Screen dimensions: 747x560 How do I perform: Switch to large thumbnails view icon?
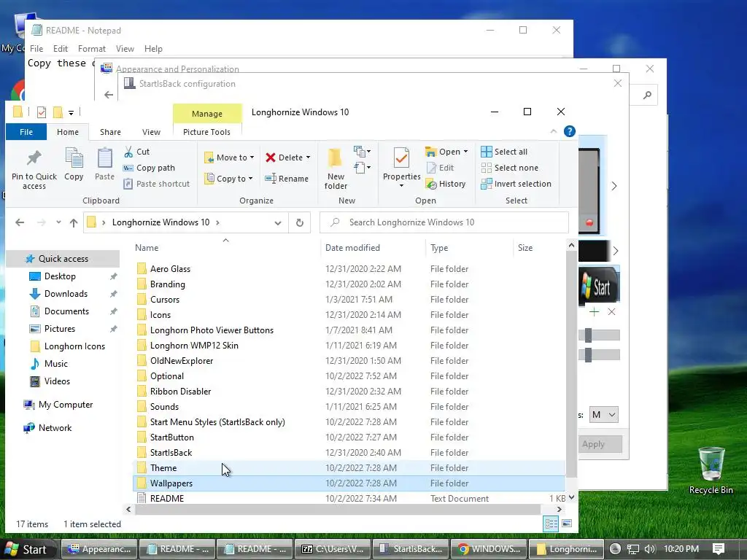click(567, 524)
